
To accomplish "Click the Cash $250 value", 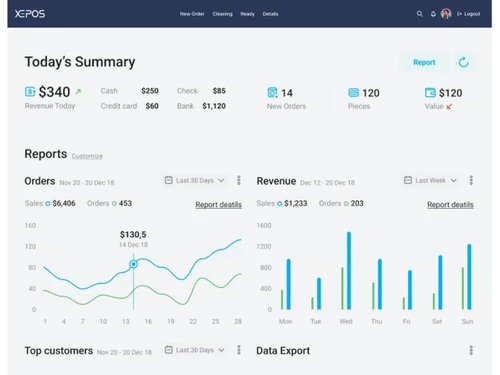I will (x=150, y=91).
